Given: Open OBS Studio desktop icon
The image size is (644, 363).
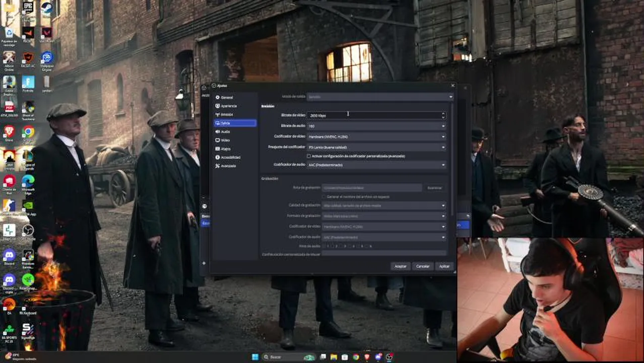Looking at the screenshot, I should pyautogui.click(x=28, y=232).
